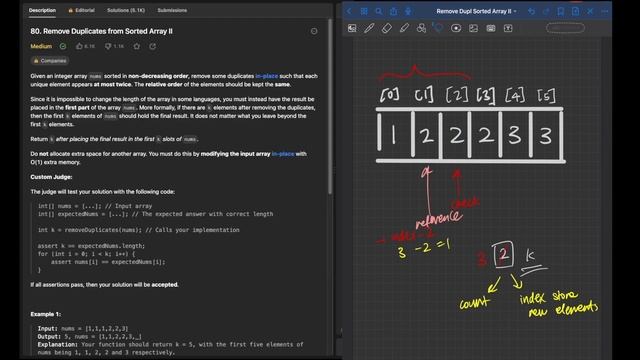Open search in the notes app
This screenshot has width=640, height=360.
click(x=379, y=11)
